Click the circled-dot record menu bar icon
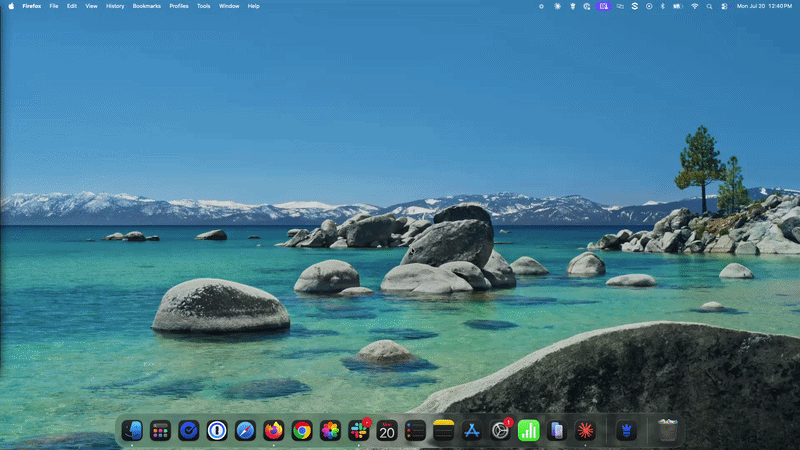This screenshot has height=450, width=800. point(649,6)
